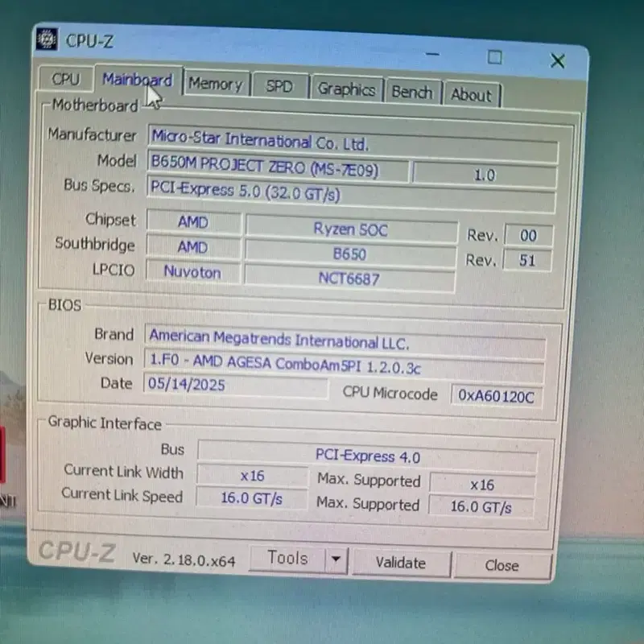Click the Validate button

(401, 563)
